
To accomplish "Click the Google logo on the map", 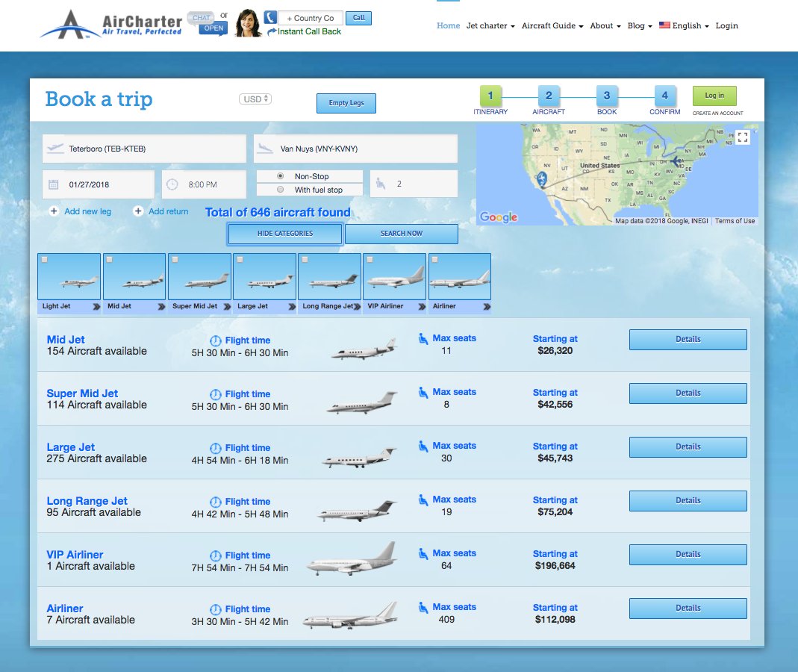I will [499, 217].
